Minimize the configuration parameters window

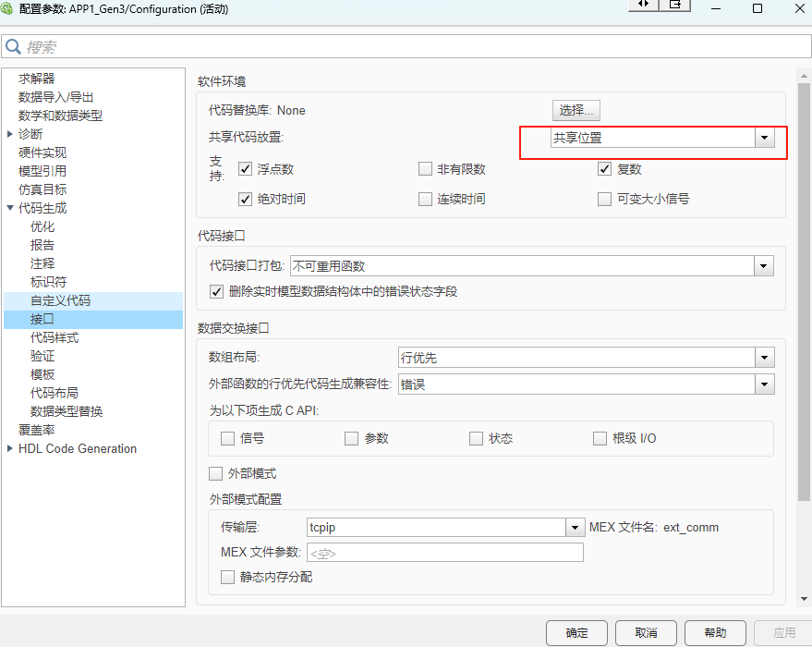click(716, 8)
